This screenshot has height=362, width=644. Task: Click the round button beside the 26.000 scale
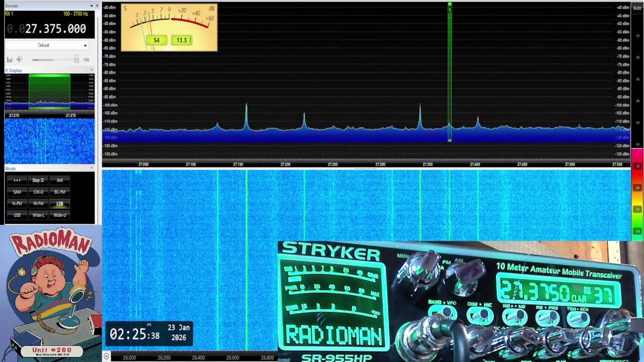106,356
